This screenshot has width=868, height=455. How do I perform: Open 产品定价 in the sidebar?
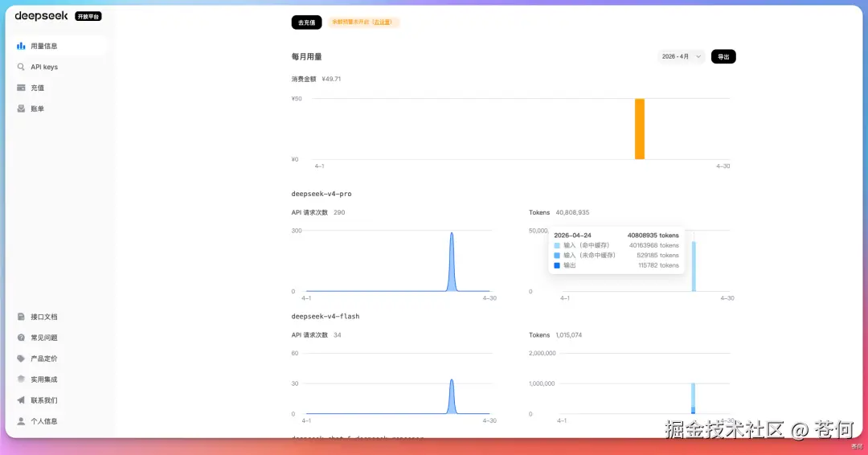pyautogui.click(x=58, y=359)
